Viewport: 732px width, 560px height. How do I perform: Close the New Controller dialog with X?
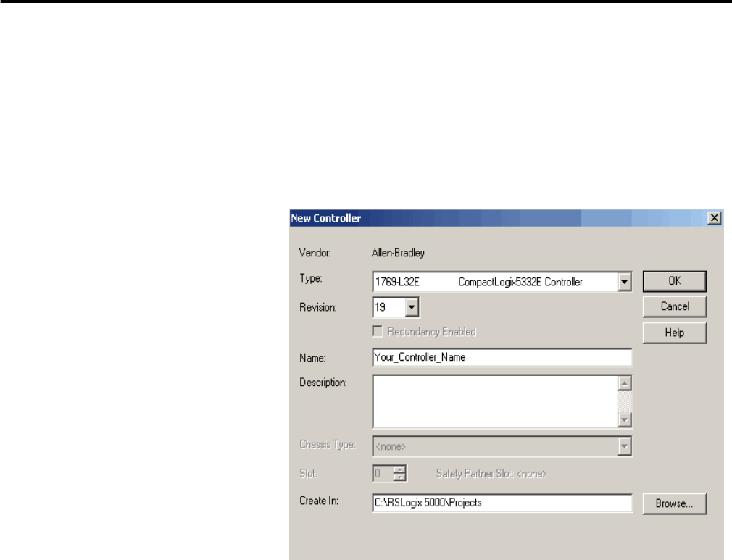tap(715, 218)
